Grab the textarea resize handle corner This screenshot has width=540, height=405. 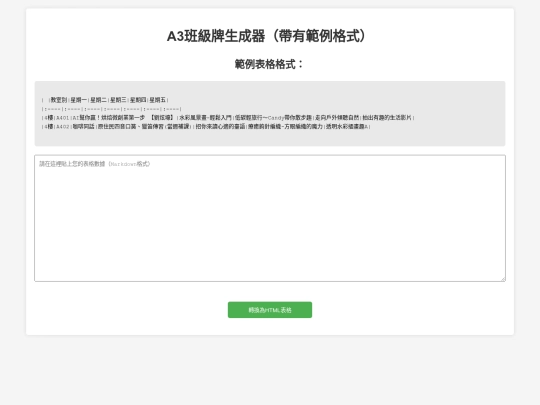(503, 279)
